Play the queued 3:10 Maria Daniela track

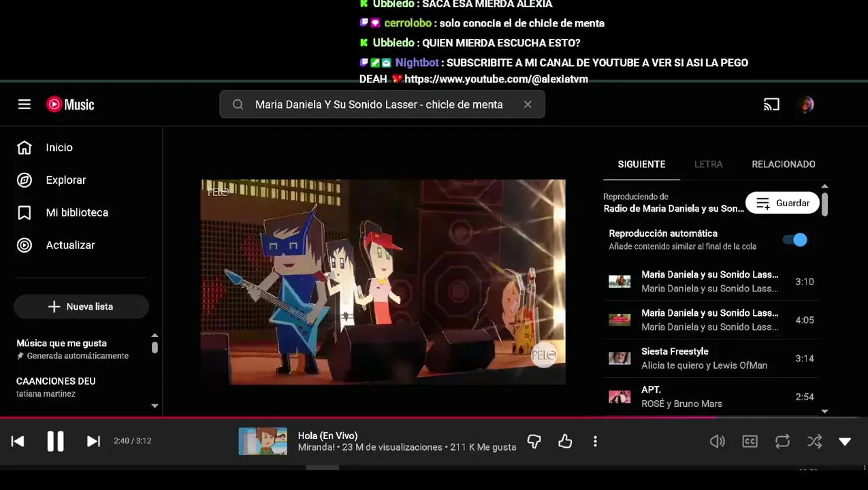(x=711, y=282)
